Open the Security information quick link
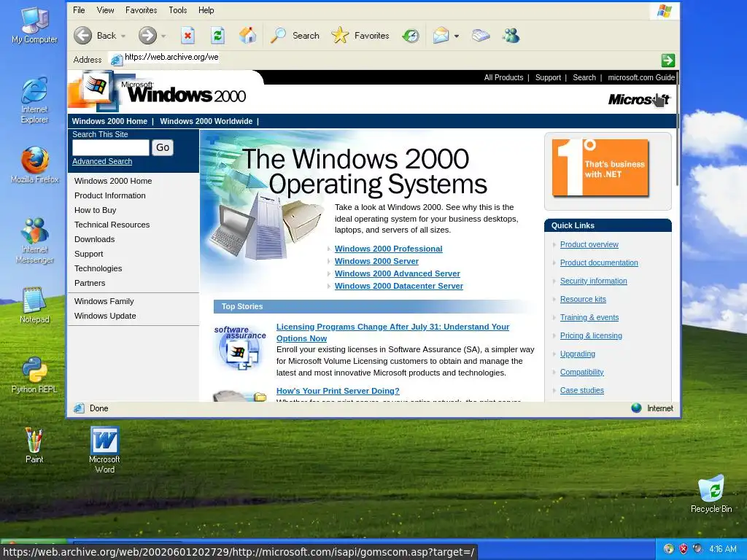The image size is (747, 560). [x=594, y=281]
